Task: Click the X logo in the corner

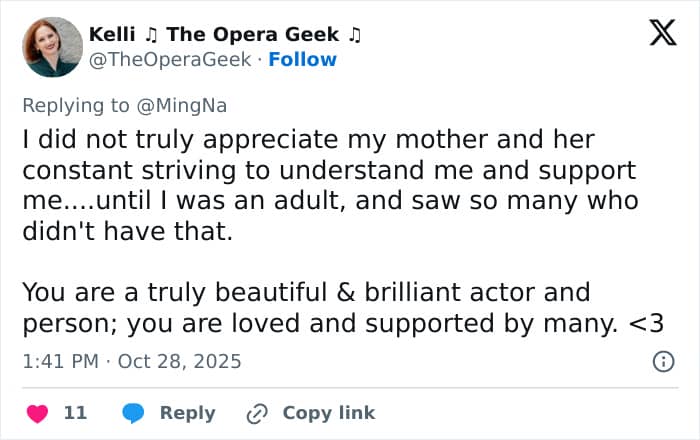Action: 662,35
